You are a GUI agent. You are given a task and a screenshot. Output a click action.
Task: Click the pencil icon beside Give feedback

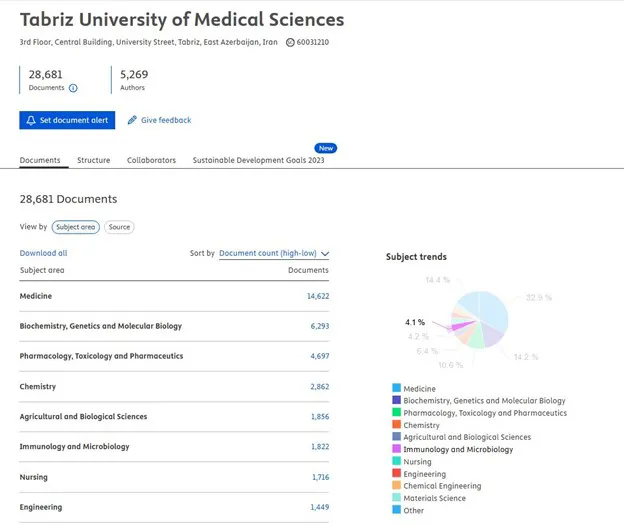(x=132, y=120)
